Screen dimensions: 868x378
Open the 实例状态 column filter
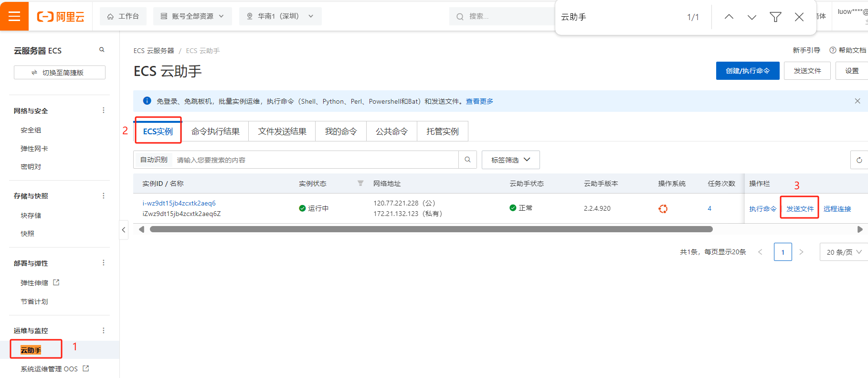point(360,184)
